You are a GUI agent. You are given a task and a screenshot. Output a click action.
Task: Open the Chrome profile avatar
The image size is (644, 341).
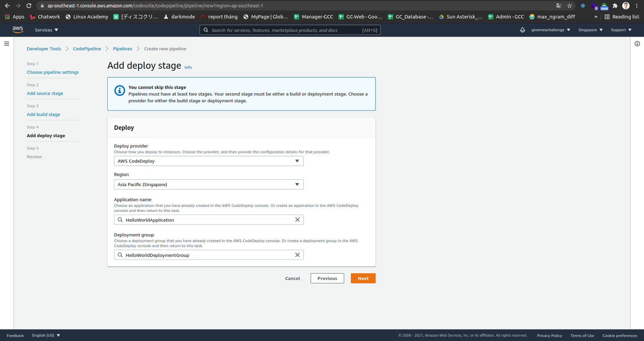(626, 6)
